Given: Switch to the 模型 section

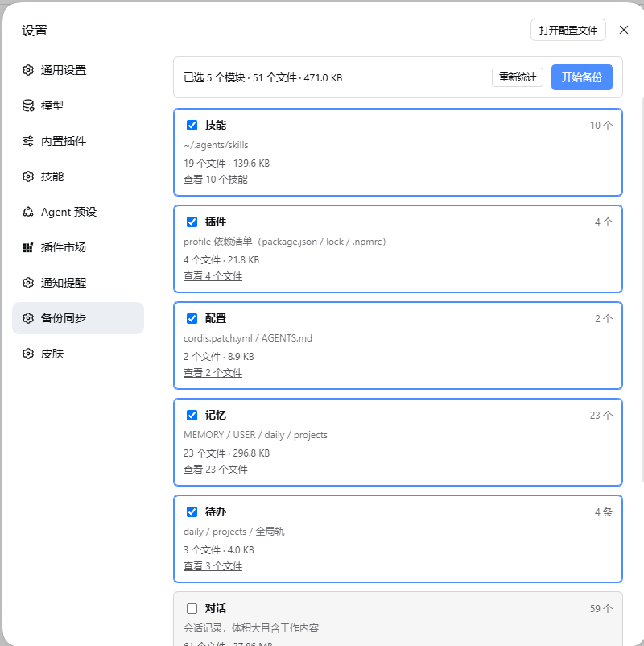Looking at the screenshot, I should [78, 106].
